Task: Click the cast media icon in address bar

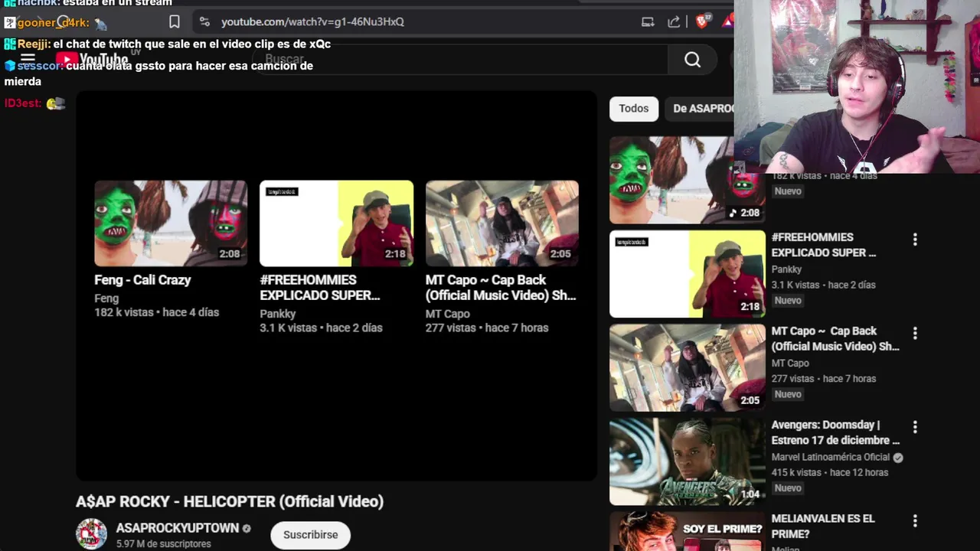Action: (x=648, y=21)
